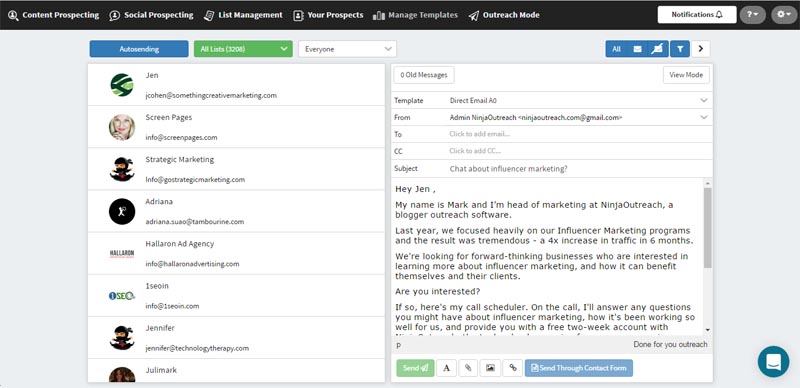Viewport: 800px width, 388px height.
Task: Open the Social Prospecting menu
Action: coord(151,15)
